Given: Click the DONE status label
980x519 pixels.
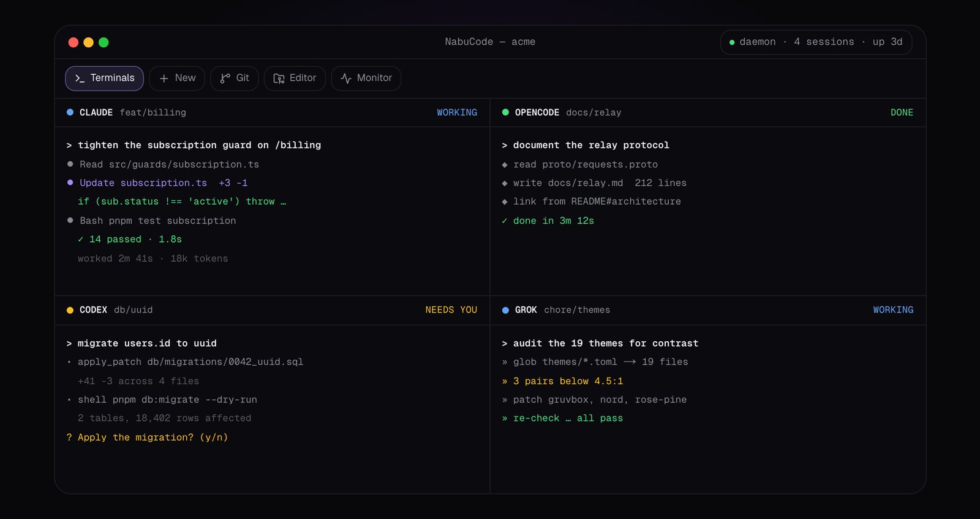Looking at the screenshot, I should pos(902,113).
